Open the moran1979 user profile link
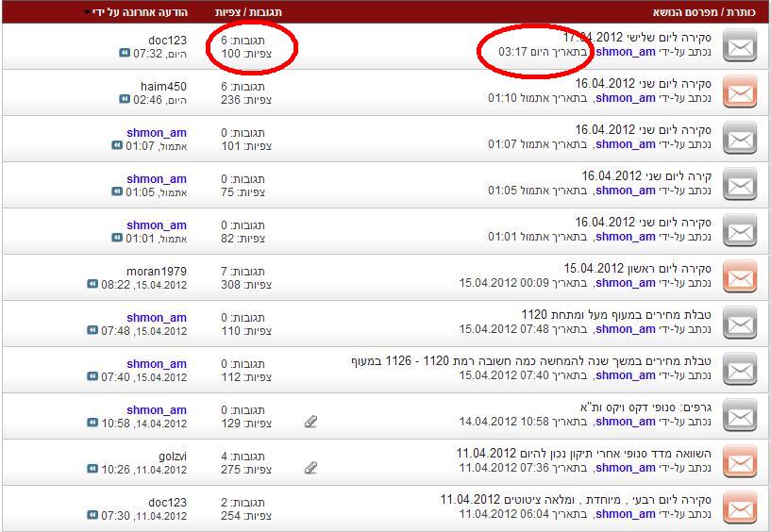Viewport: 771px width, 532px height. click(156, 272)
